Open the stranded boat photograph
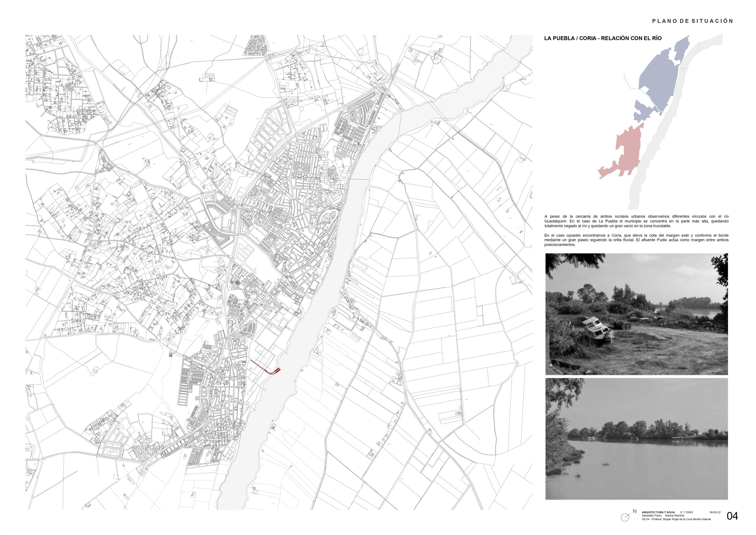The width and height of the screenshot is (756, 535). pyautogui.click(x=636, y=314)
